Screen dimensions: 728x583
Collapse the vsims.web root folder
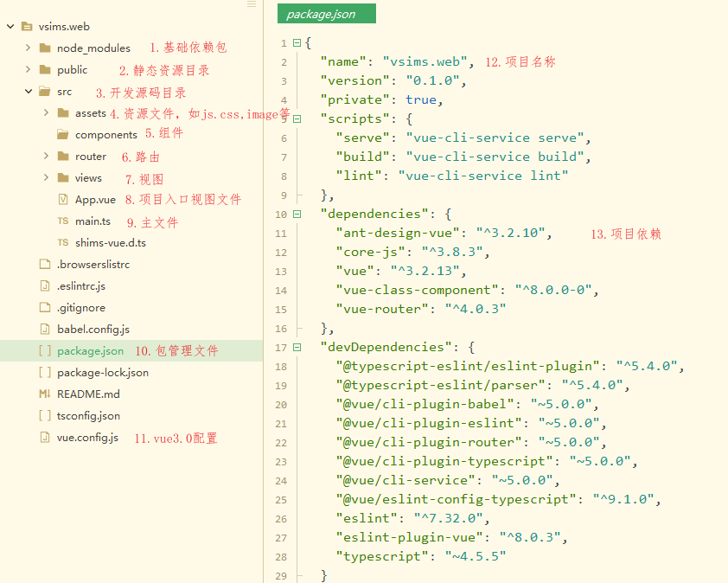(10, 27)
